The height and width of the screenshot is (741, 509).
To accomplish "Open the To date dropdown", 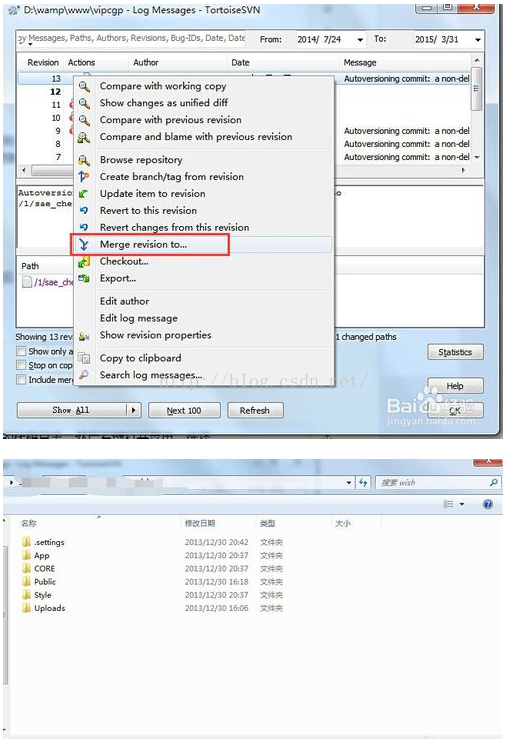I will tap(478, 40).
